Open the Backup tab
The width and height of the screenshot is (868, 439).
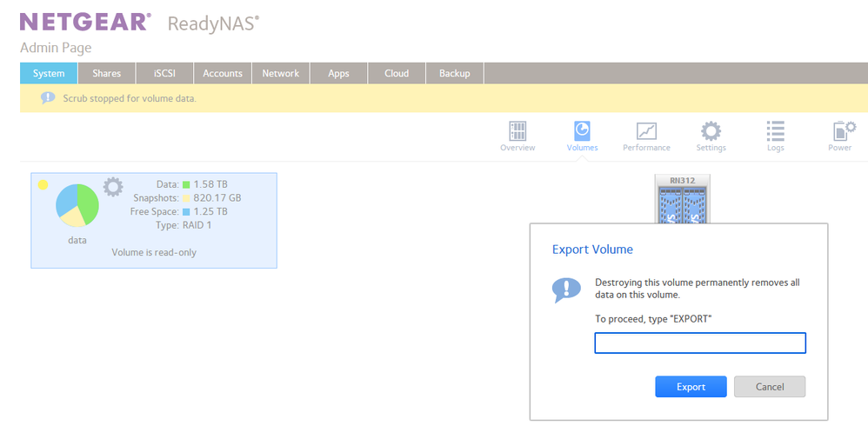coord(454,74)
